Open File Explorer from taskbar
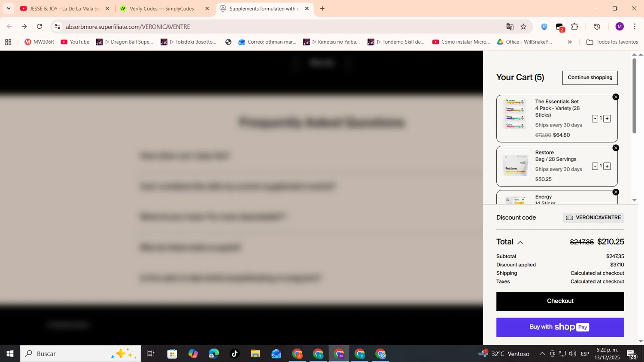 (x=255, y=354)
